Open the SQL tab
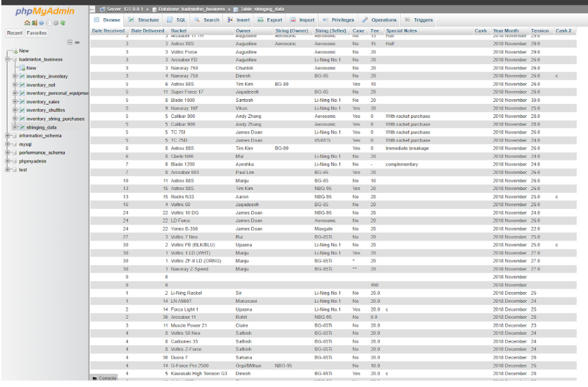Screen dimensions: 588x387 pos(176,20)
